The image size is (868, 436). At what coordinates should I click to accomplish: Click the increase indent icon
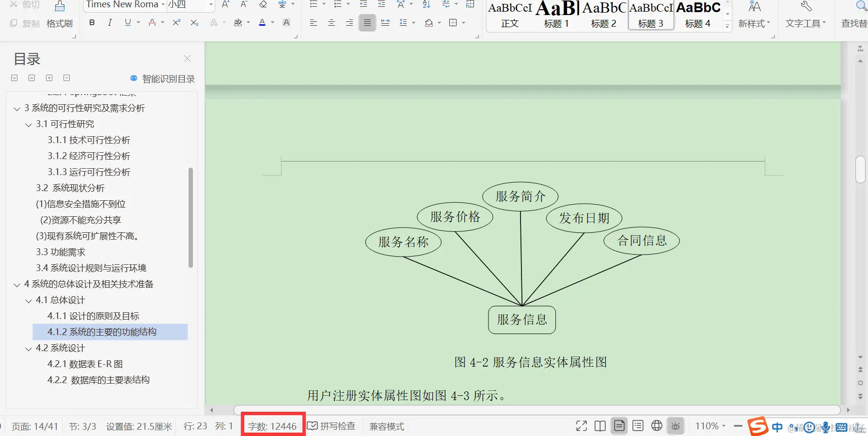coord(381,4)
